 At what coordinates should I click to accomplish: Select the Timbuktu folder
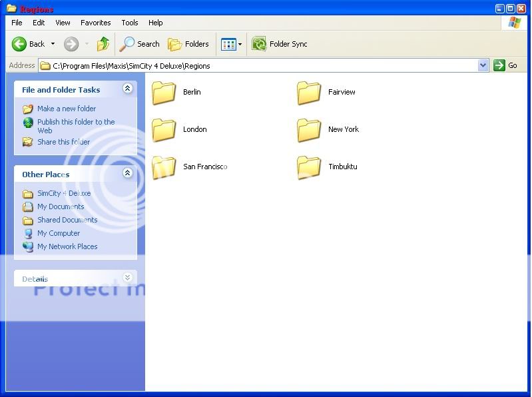point(309,167)
